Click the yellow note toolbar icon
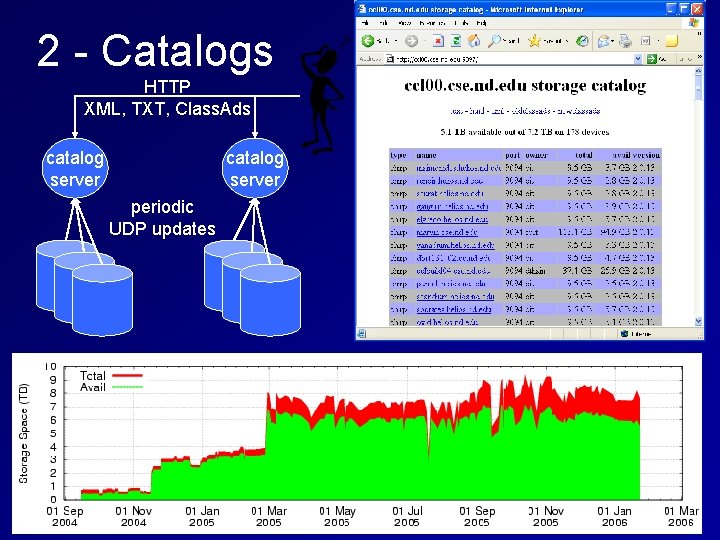 671,41
